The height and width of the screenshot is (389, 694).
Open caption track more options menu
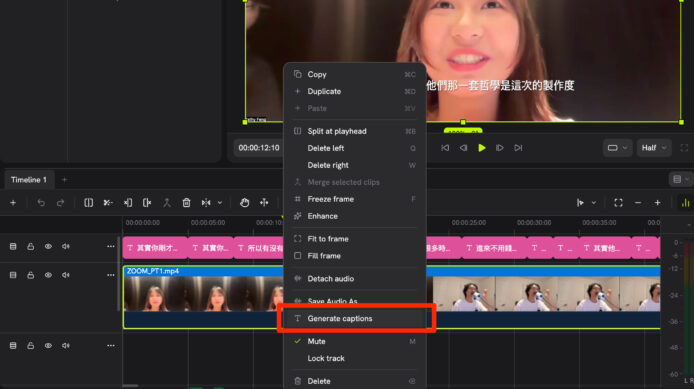coord(111,246)
